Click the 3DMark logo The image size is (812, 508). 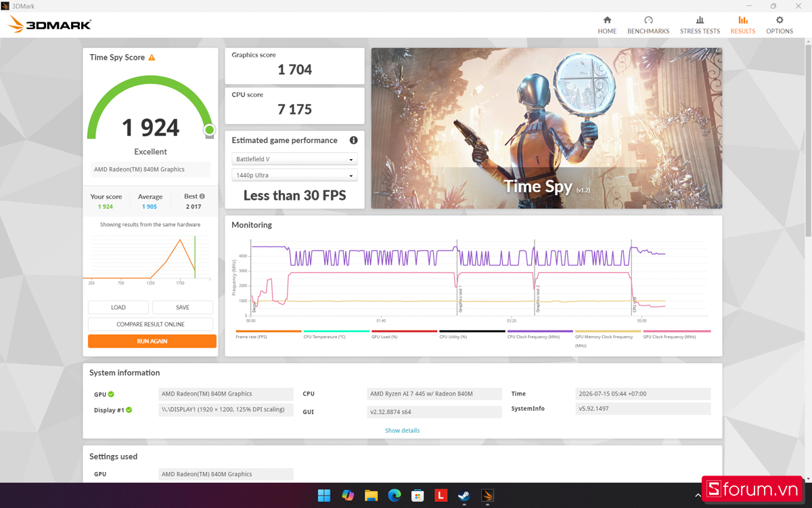click(49, 25)
